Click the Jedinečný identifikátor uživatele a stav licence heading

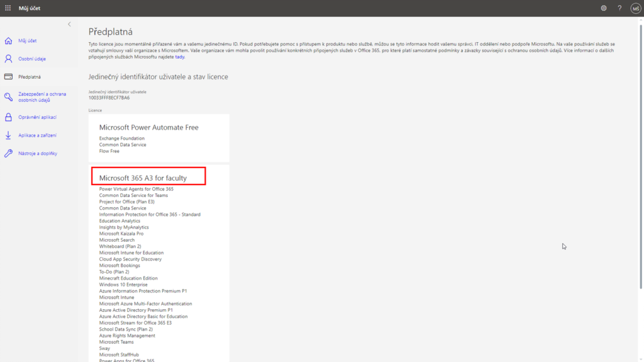pos(158,77)
